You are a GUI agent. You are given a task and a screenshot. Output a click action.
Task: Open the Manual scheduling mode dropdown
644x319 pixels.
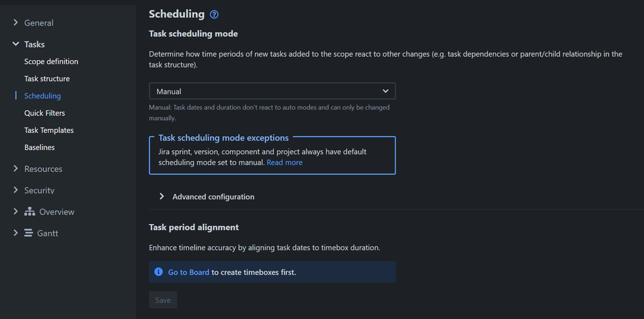pyautogui.click(x=272, y=92)
